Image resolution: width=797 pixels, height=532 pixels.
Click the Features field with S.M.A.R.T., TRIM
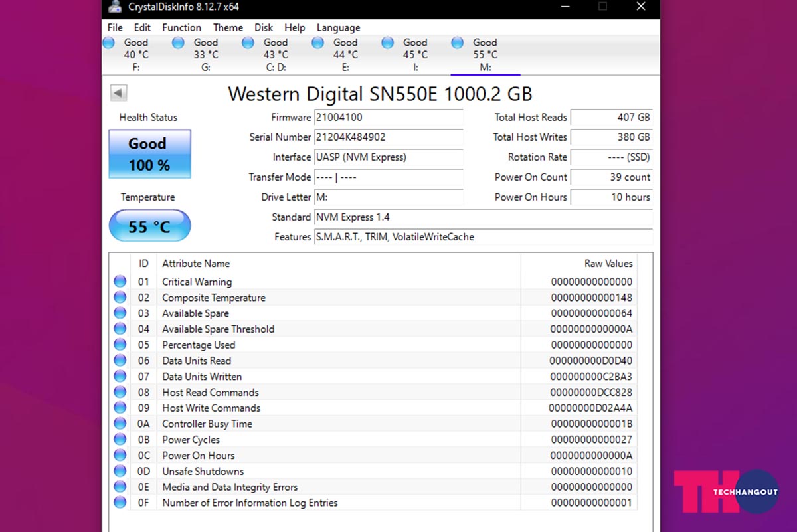(x=484, y=237)
